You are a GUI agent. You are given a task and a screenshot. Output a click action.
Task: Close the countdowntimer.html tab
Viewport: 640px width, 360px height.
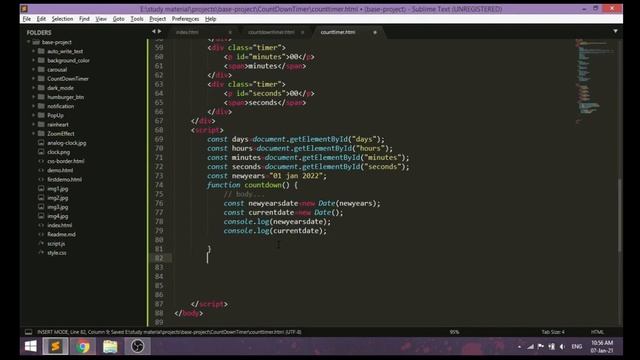click(302, 32)
